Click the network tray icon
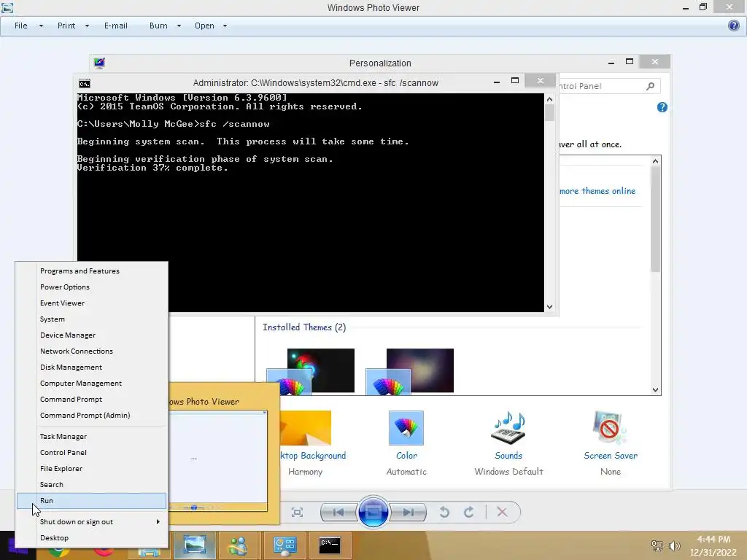This screenshot has width=747, height=560. tap(657, 545)
